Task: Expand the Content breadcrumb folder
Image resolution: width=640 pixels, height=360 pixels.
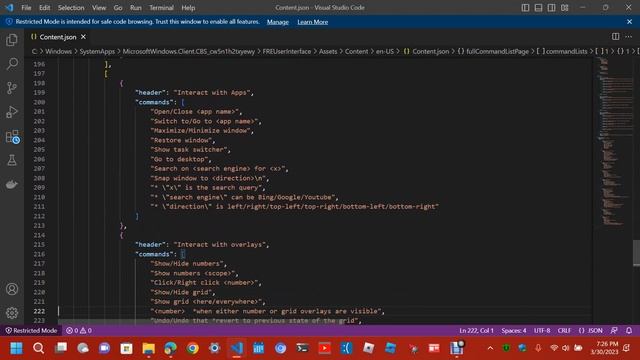Action: (x=356, y=51)
